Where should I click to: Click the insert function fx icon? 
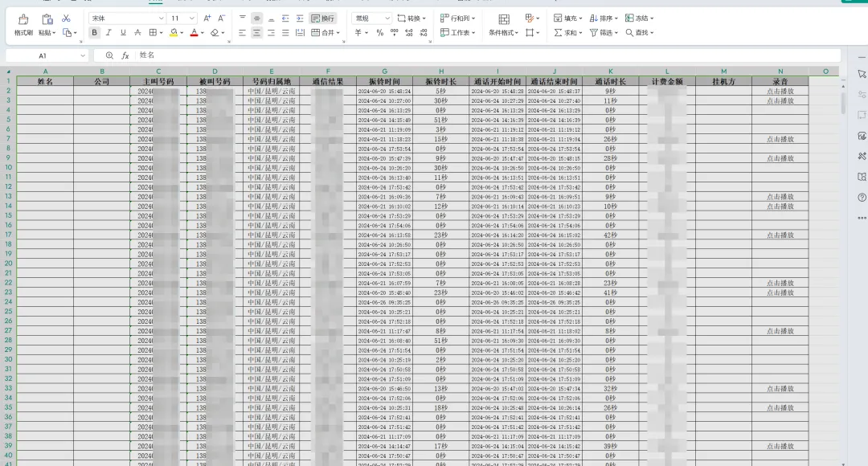point(125,55)
